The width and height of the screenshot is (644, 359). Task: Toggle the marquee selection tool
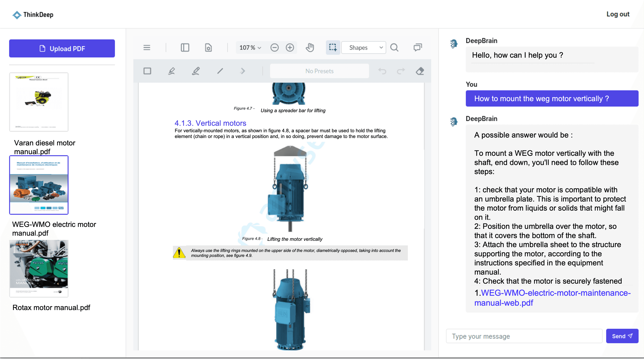tap(333, 48)
